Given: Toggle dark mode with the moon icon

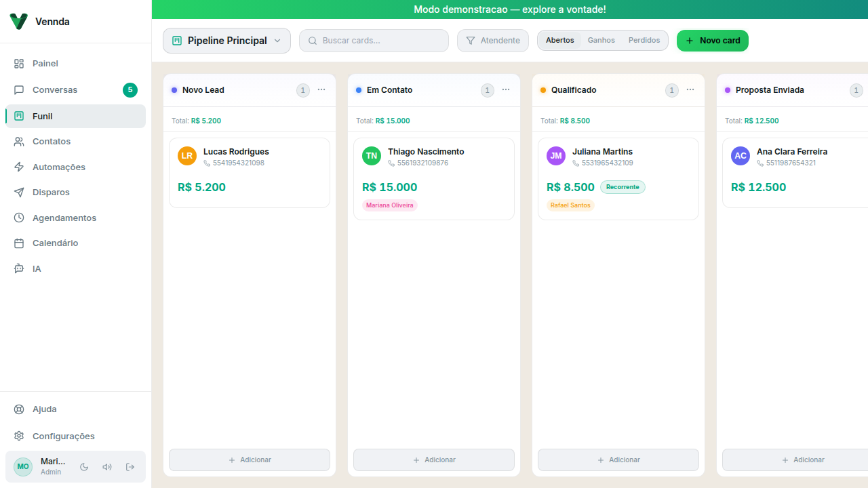Looking at the screenshot, I should 83,467.
